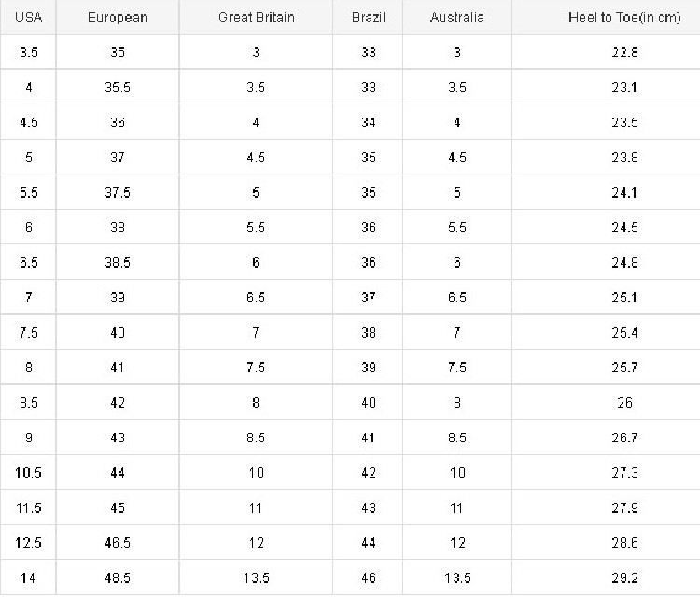Select the 26.7 heel to toe value
Screen dimensions: 700x597
pos(623,438)
